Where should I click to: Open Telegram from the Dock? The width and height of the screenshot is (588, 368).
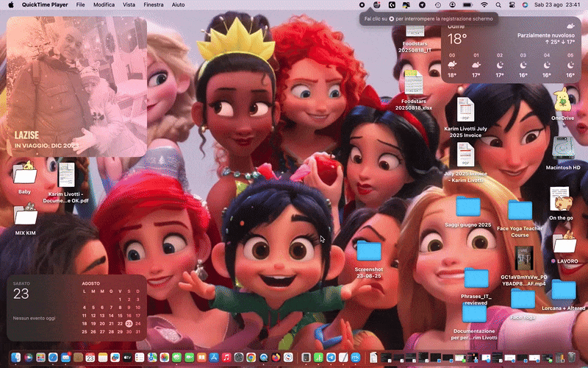coord(331,357)
